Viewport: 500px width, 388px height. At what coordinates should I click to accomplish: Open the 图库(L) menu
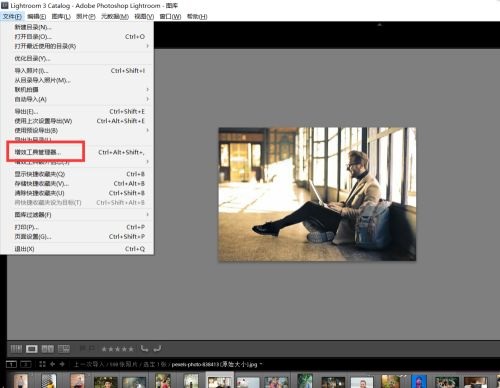61,16
